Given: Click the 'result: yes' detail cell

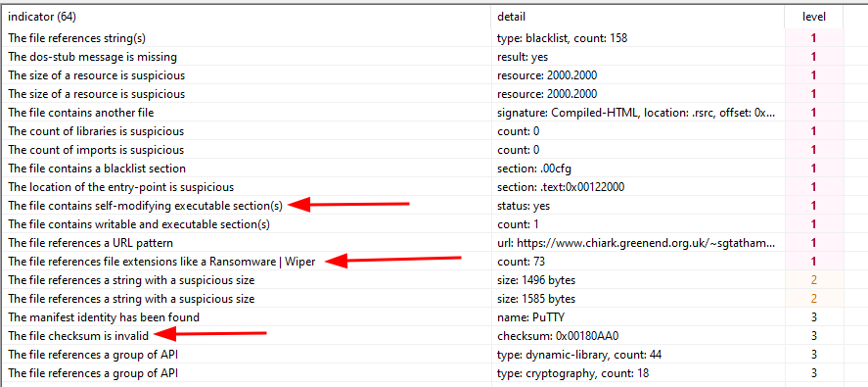Looking at the screenshot, I should click(x=523, y=57).
